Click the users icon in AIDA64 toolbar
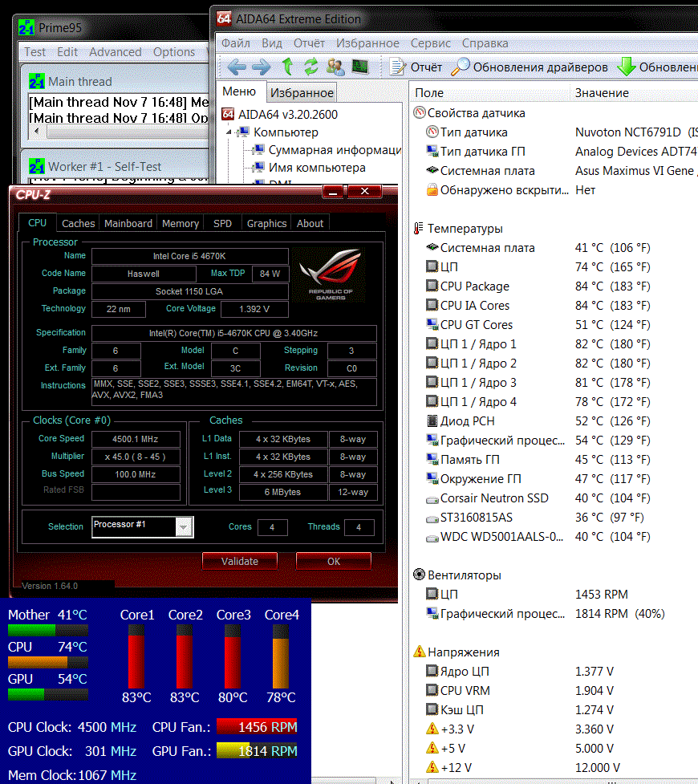 tap(335, 67)
